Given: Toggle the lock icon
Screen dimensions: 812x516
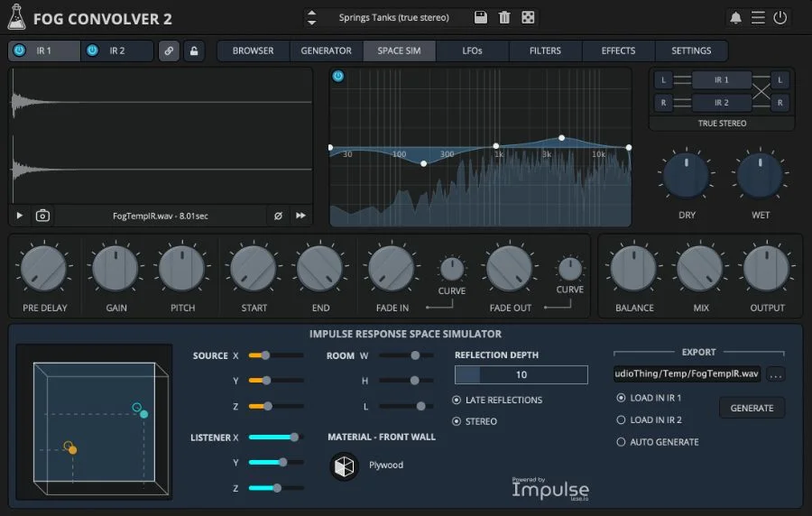Looking at the screenshot, I should [194, 51].
